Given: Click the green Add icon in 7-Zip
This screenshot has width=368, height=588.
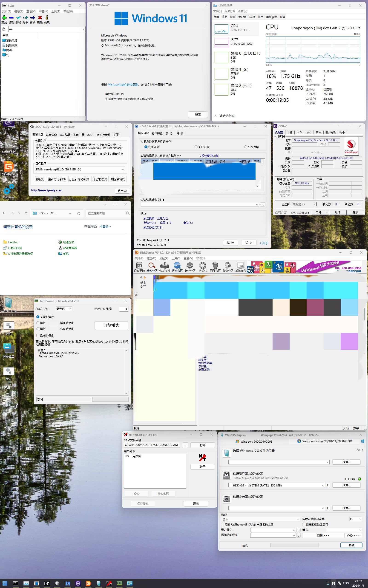Looking at the screenshot, I should click(4, 17).
